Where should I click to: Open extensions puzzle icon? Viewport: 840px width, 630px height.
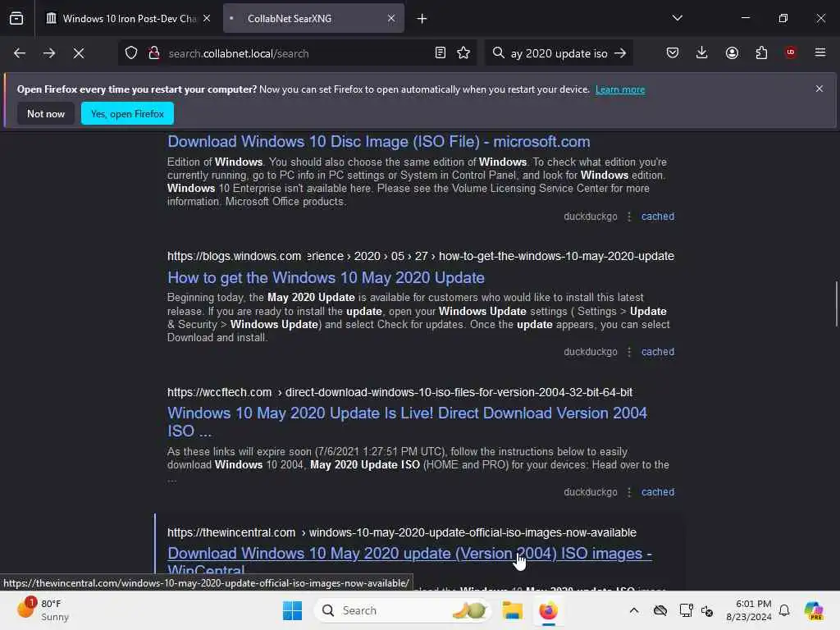coord(761,52)
